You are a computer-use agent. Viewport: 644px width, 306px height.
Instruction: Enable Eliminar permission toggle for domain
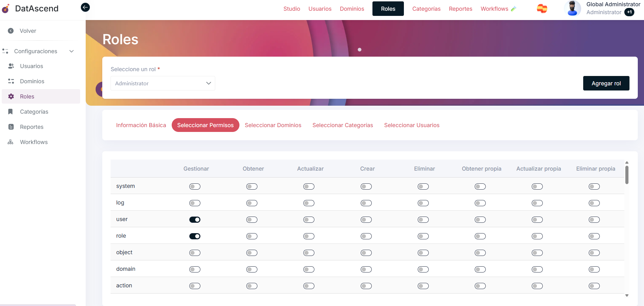tap(423, 269)
